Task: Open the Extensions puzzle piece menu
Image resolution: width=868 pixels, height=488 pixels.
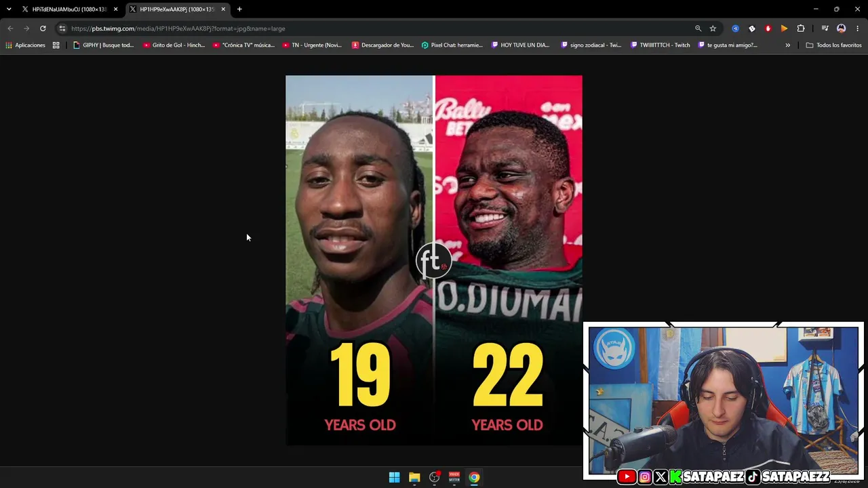Action: (x=801, y=28)
